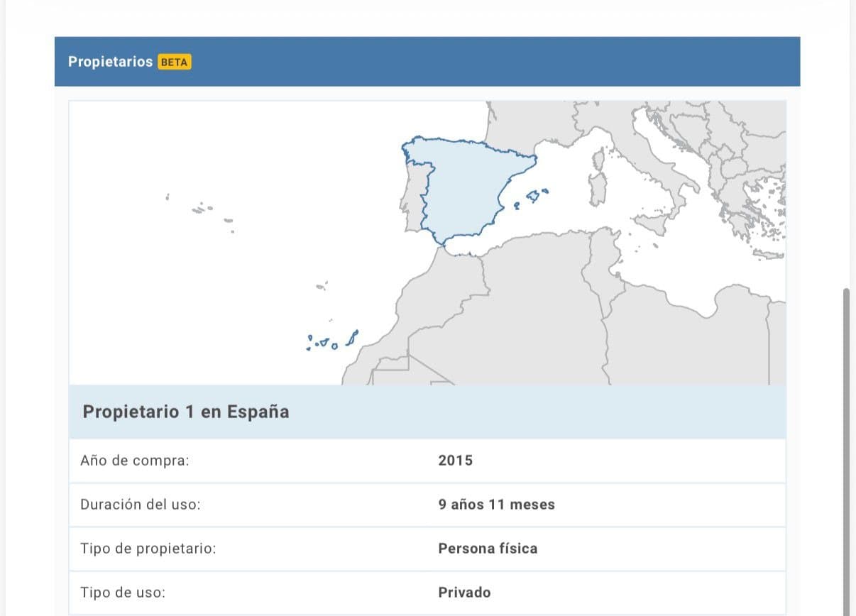
Task: Click the 9 años 11 meses value
Action: (x=496, y=505)
